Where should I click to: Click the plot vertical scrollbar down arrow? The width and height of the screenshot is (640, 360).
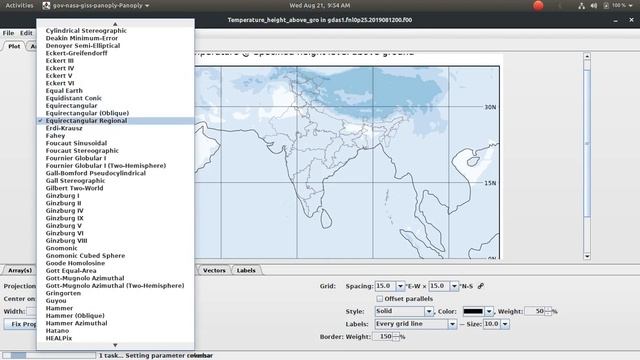tap(587, 256)
